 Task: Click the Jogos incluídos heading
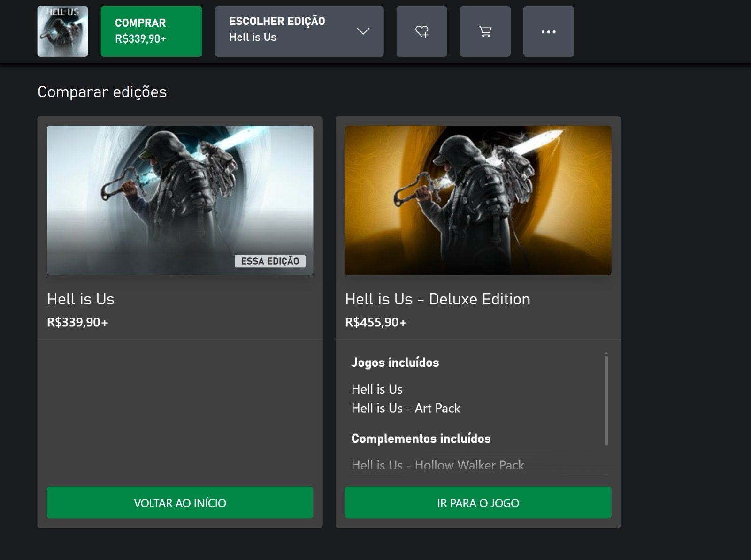(395, 363)
